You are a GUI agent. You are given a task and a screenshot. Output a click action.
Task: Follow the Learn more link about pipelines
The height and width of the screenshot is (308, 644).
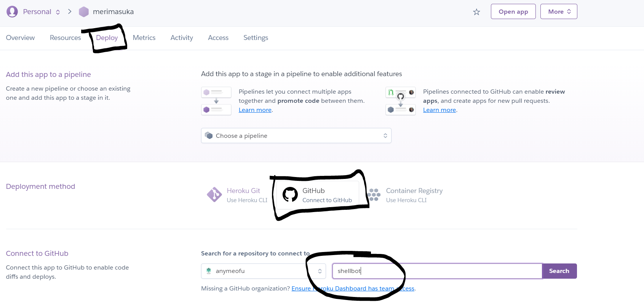click(255, 110)
